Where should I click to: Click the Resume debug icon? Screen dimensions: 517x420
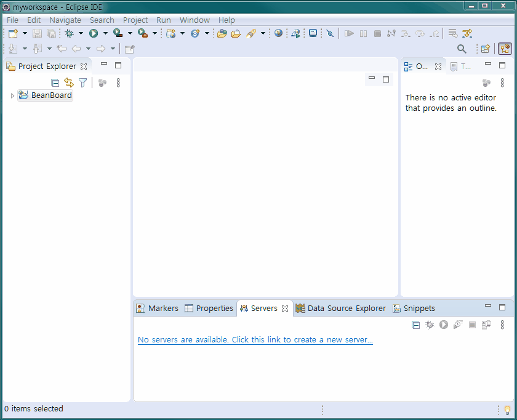[349, 33]
